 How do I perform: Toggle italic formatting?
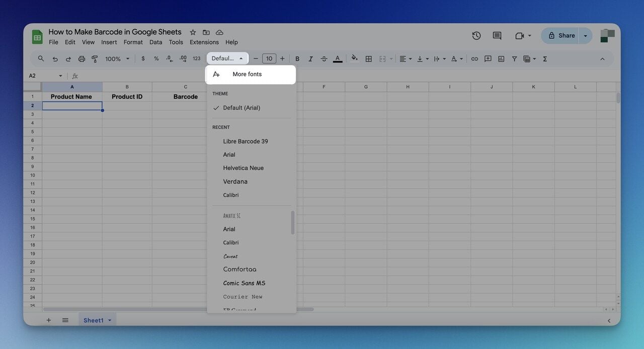(x=310, y=59)
